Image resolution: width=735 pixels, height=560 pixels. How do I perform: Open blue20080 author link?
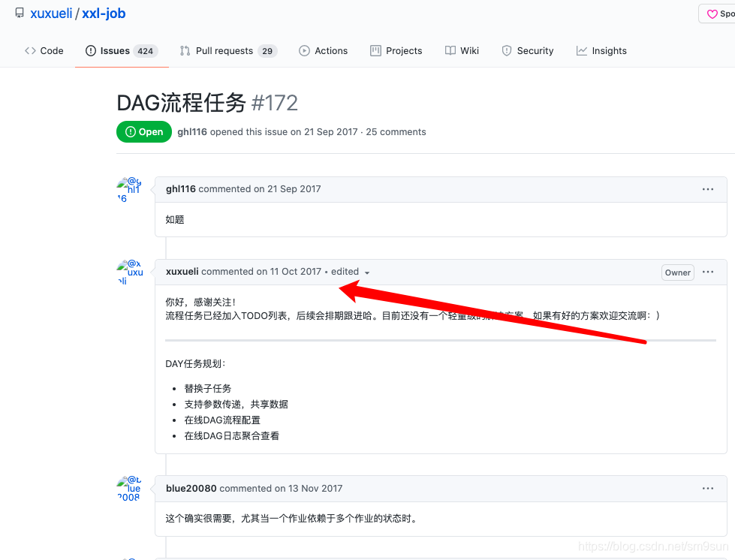point(191,488)
